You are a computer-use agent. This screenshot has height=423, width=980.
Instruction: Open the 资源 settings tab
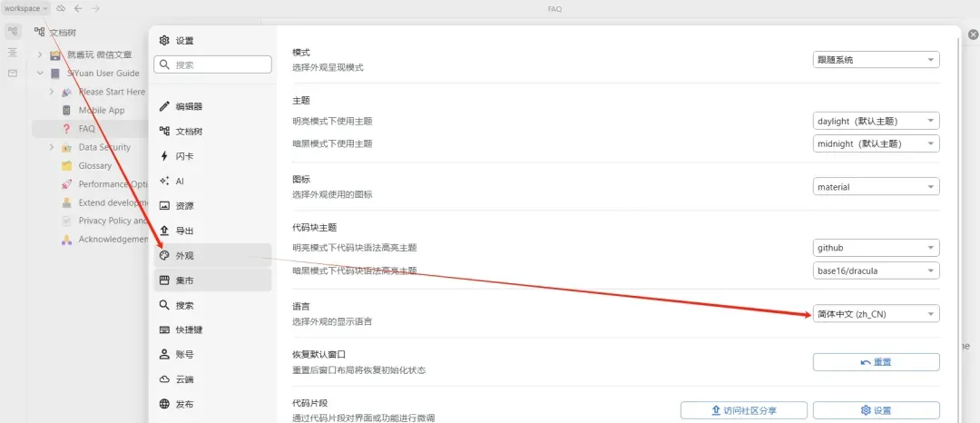click(212, 205)
